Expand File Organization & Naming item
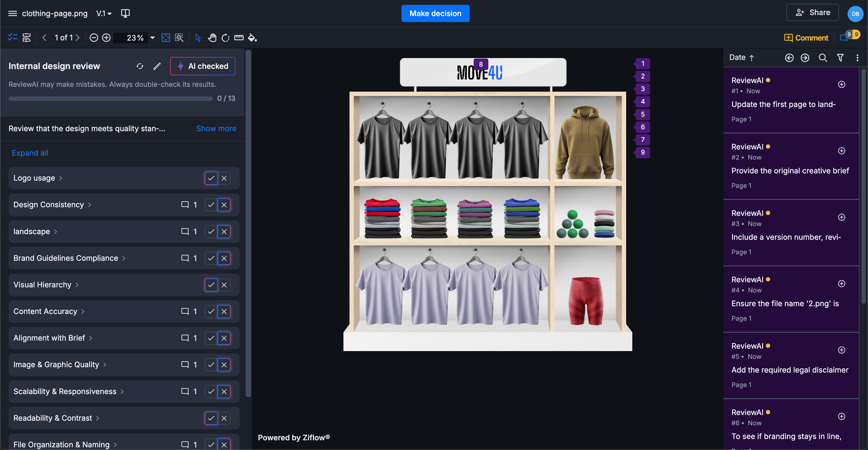 coord(115,445)
